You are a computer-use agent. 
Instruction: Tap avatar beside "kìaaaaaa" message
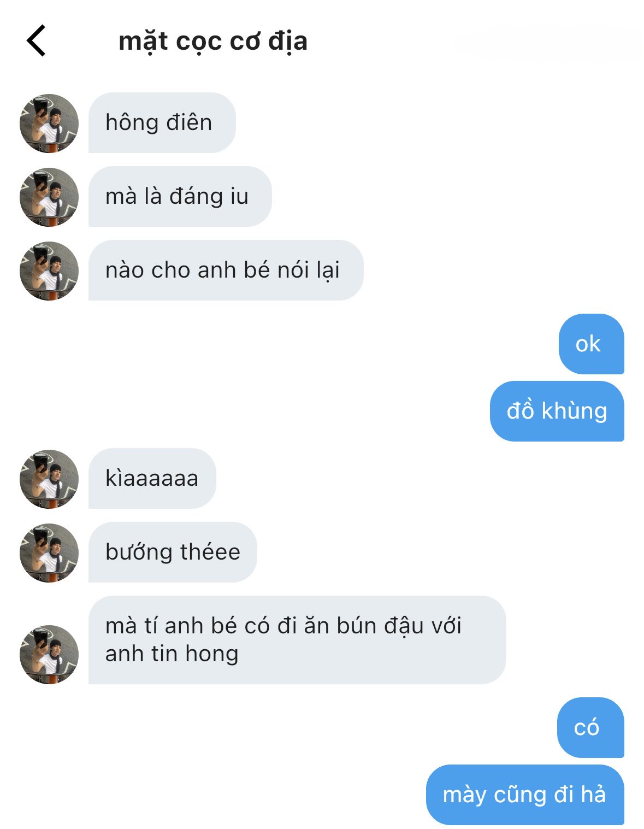49,479
